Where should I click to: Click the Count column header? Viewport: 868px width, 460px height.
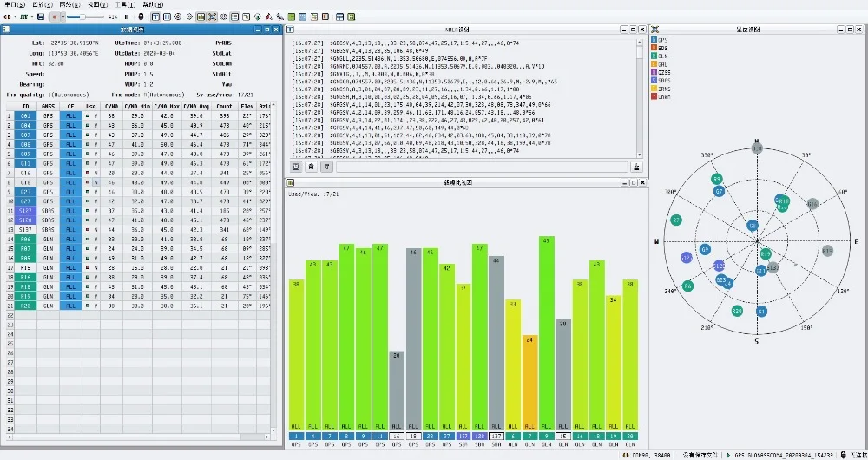[x=224, y=106]
